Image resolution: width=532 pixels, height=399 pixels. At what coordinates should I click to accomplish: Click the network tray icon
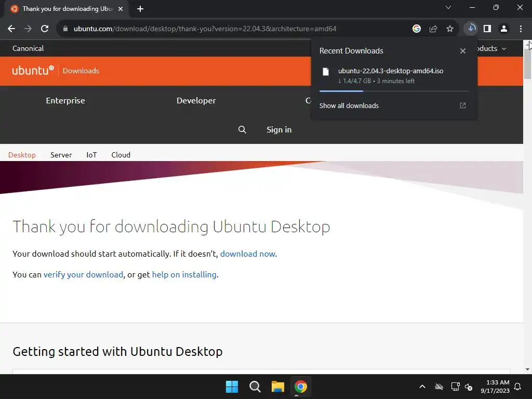point(455,387)
